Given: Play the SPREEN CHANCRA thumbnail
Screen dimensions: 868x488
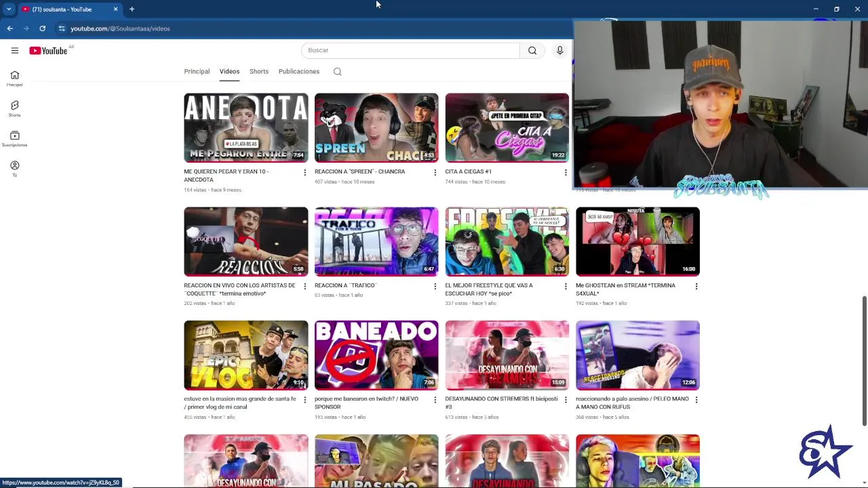Looking at the screenshot, I should tap(376, 127).
